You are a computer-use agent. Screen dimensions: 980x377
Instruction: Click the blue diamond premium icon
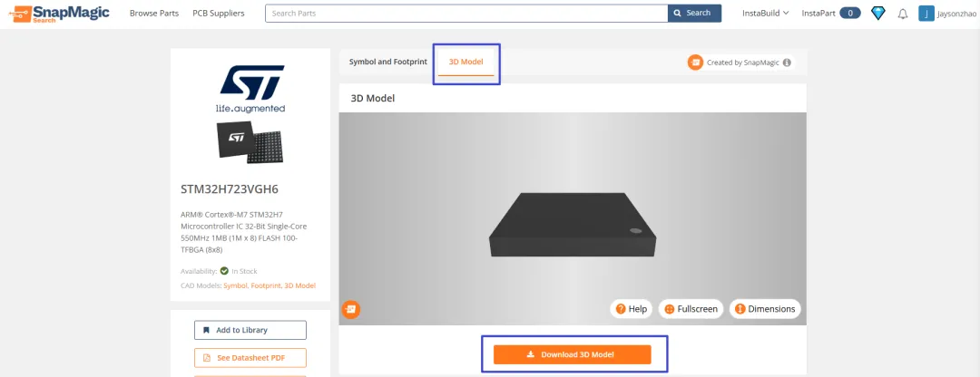(878, 13)
